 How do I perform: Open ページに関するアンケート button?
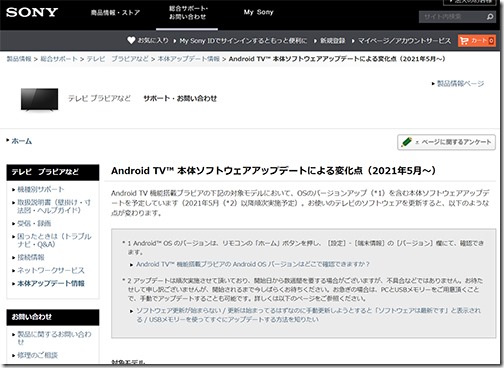446,142
